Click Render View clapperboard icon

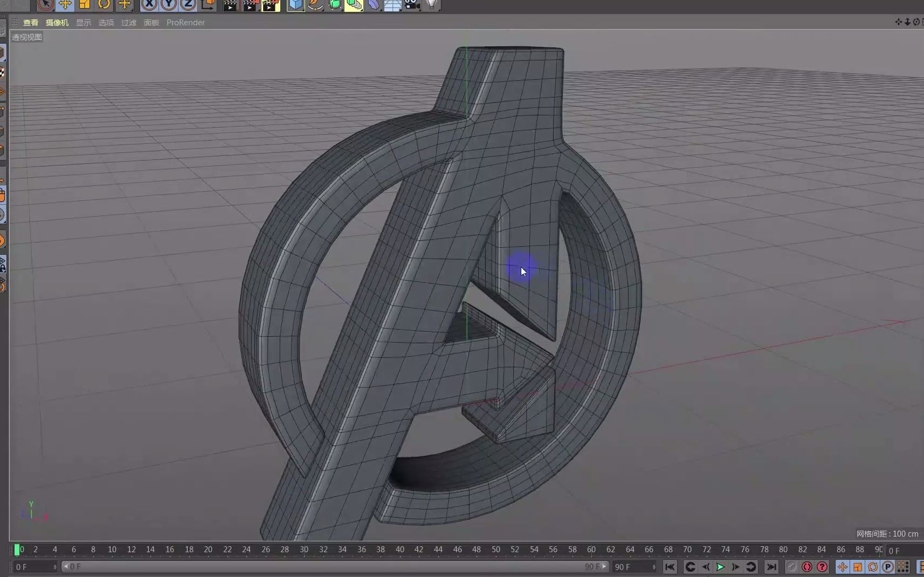(231, 5)
